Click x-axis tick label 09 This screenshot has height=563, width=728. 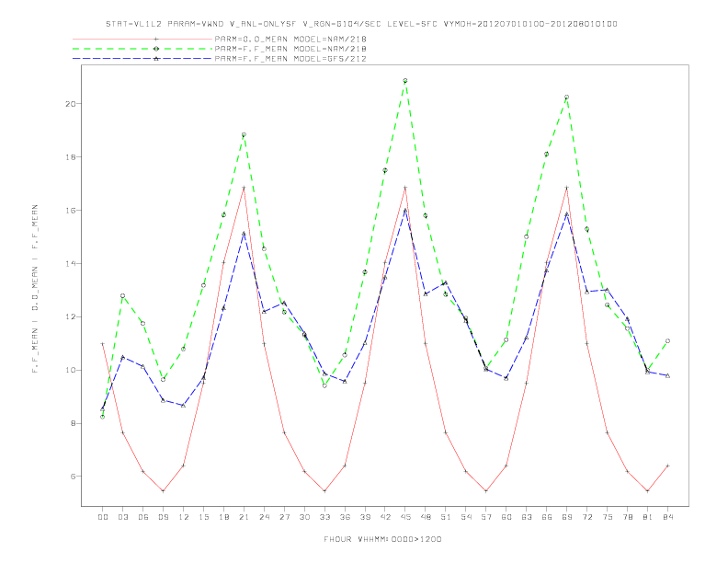point(163,517)
